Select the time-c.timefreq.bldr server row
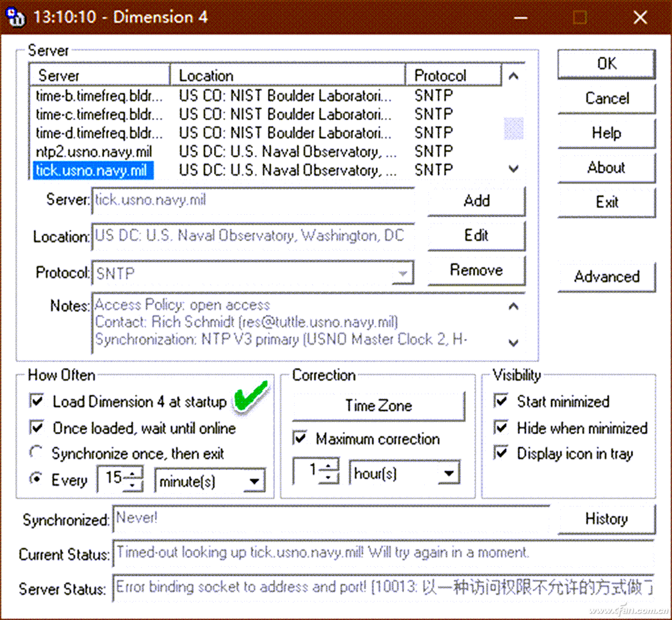The width and height of the screenshot is (672, 620). [267, 114]
